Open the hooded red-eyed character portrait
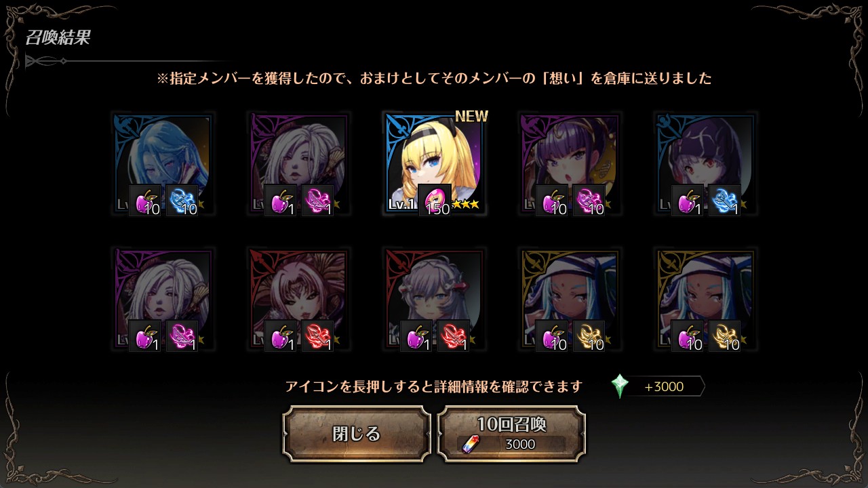Image resolution: width=868 pixels, height=488 pixels. click(x=705, y=163)
